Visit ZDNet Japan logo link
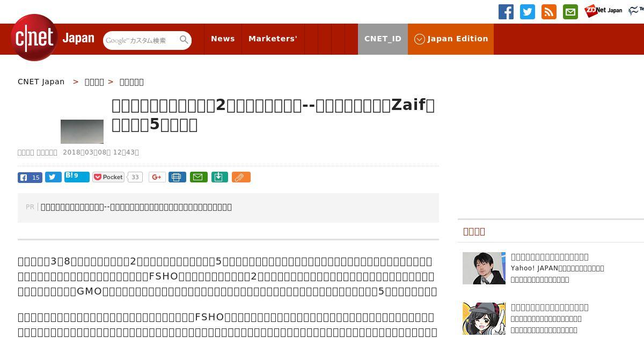The height and width of the screenshot is (338, 644). (603, 10)
